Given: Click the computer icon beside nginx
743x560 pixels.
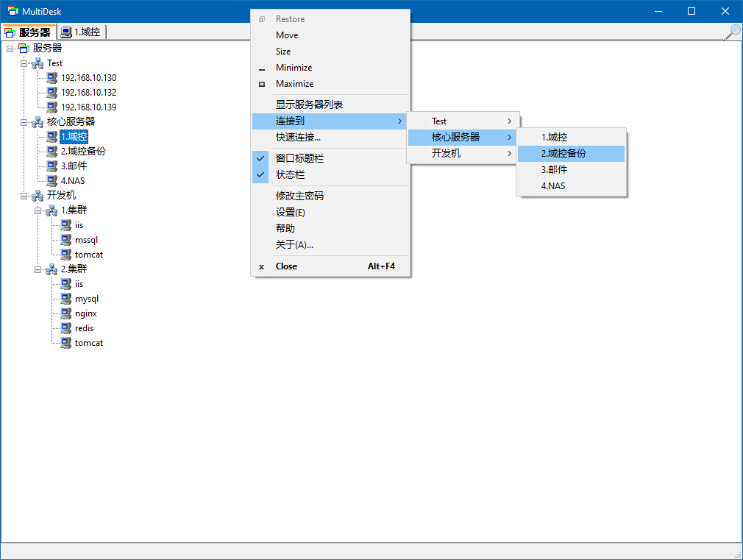Looking at the screenshot, I should pyautogui.click(x=65, y=313).
